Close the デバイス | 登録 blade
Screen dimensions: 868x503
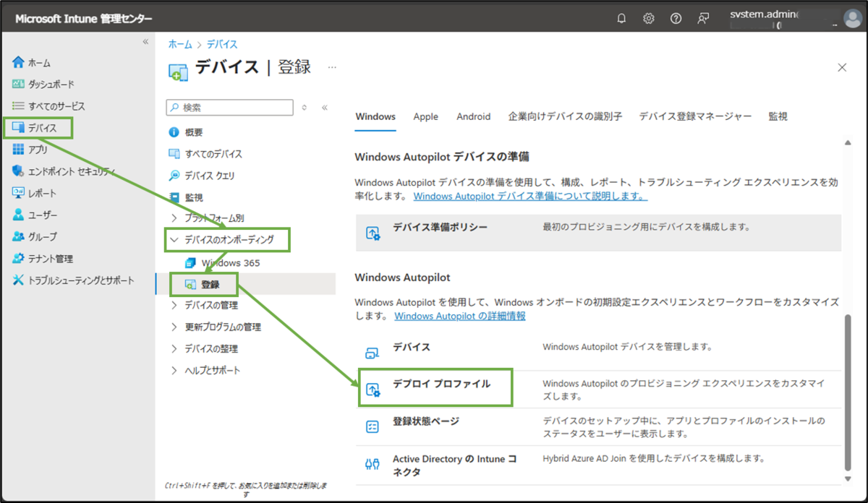[x=842, y=67]
